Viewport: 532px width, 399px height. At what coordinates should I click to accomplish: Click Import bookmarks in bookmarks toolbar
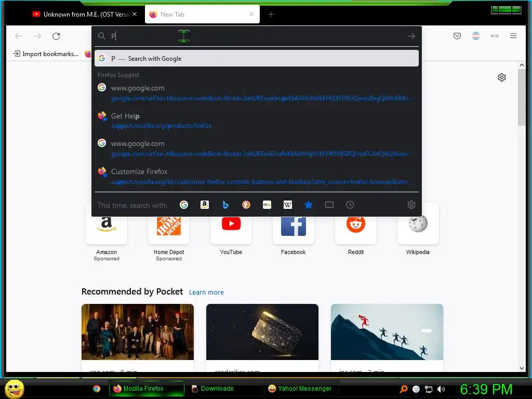coord(46,54)
